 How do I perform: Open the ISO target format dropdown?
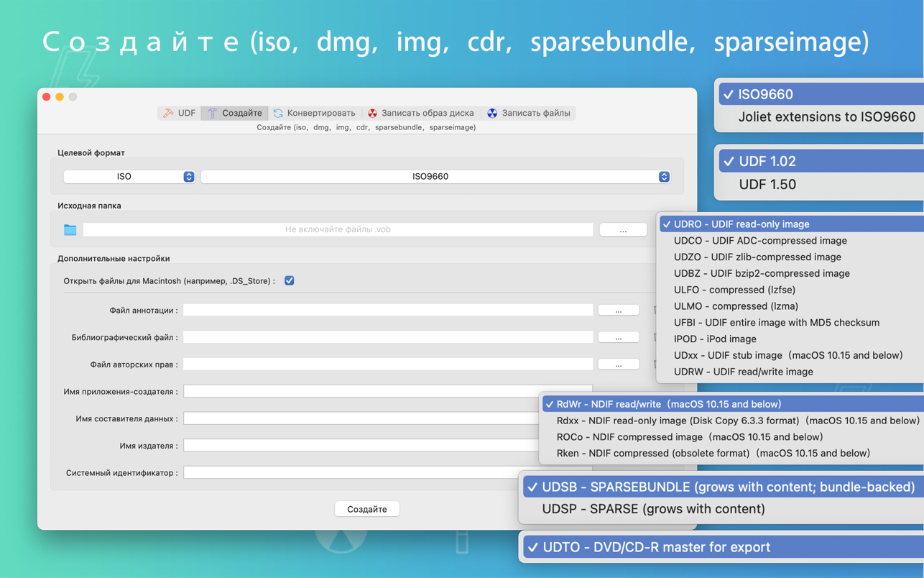coord(129,176)
